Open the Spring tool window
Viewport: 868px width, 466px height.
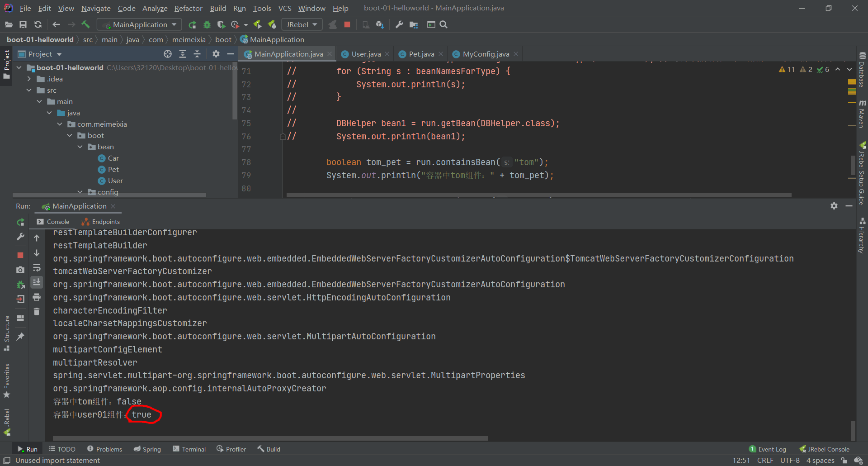[x=147, y=449]
